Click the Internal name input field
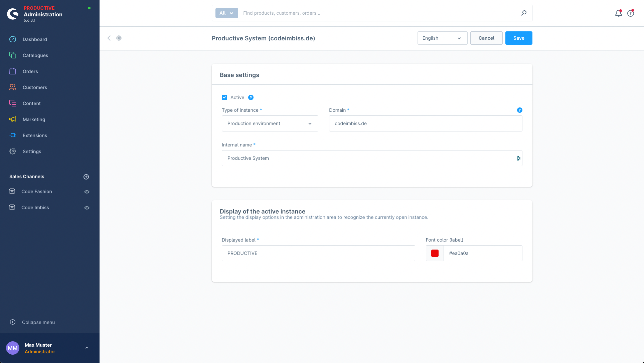The image size is (644, 363). [371, 158]
